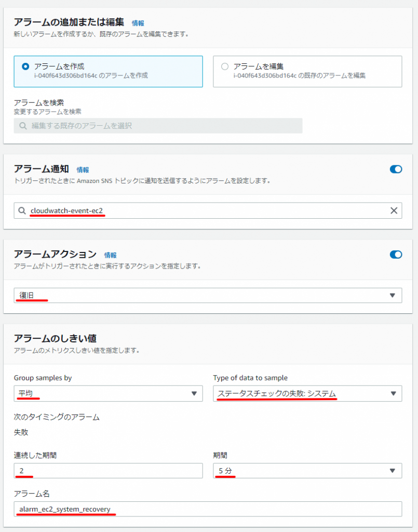Image resolution: width=418 pixels, height=532 pixels.
Task: Click dropdown arrow of ステータスチェックの失敗 selector
Action: [x=393, y=394]
